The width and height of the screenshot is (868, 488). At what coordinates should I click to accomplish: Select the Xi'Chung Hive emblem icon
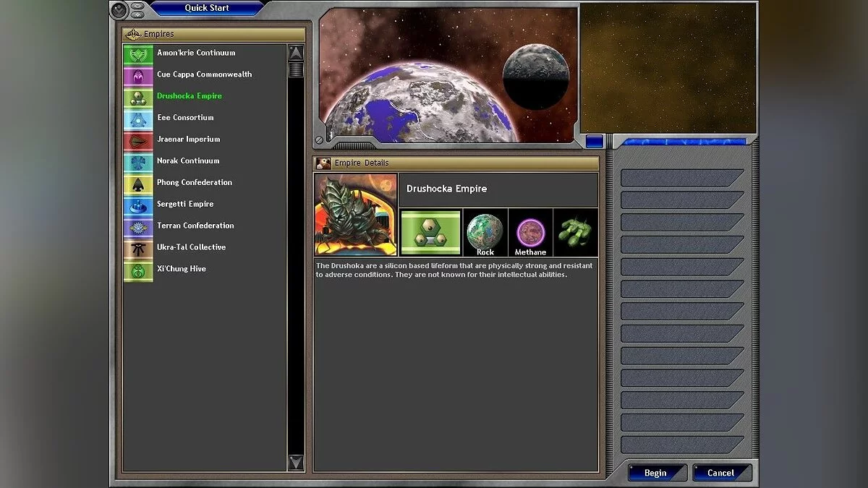click(138, 270)
